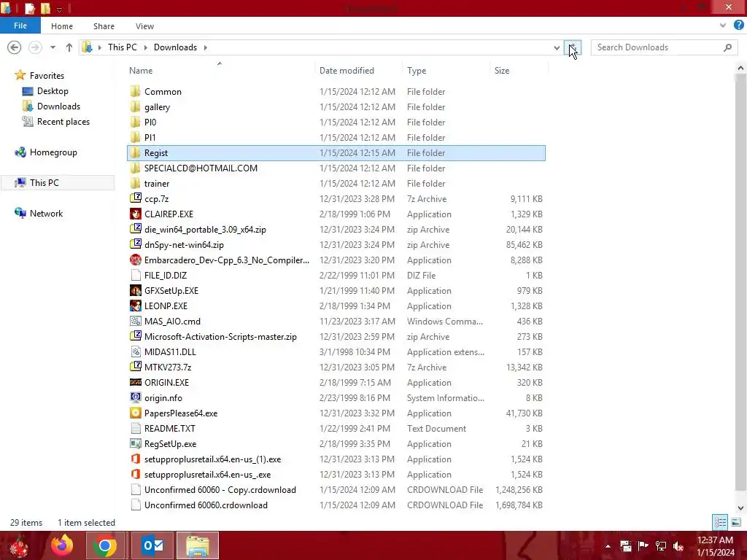Select Unconfirmed 60060.crdownload file
The width and height of the screenshot is (747, 560).
pyautogui.click(x=206, y=505)
